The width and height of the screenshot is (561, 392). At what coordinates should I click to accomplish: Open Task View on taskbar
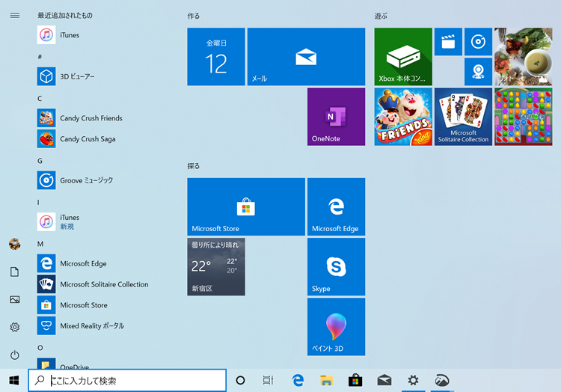point(268,381)
